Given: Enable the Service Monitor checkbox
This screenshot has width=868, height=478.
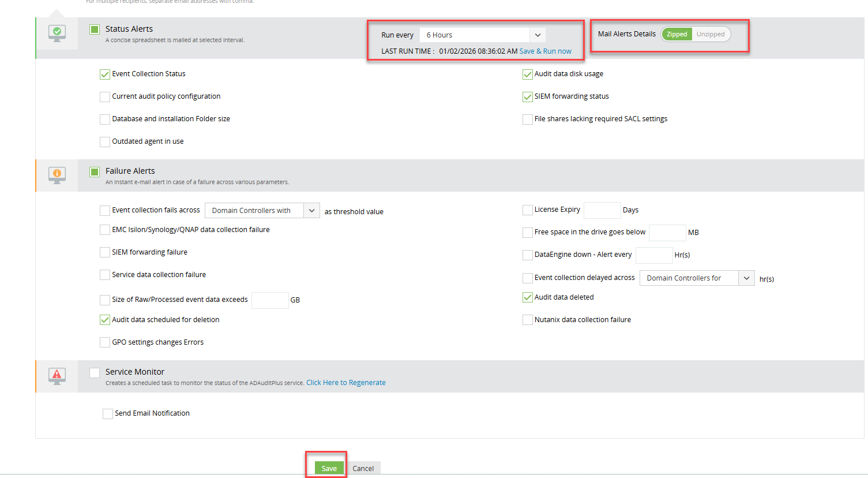Looking at the screenshot, I should (x=95, y=372).
